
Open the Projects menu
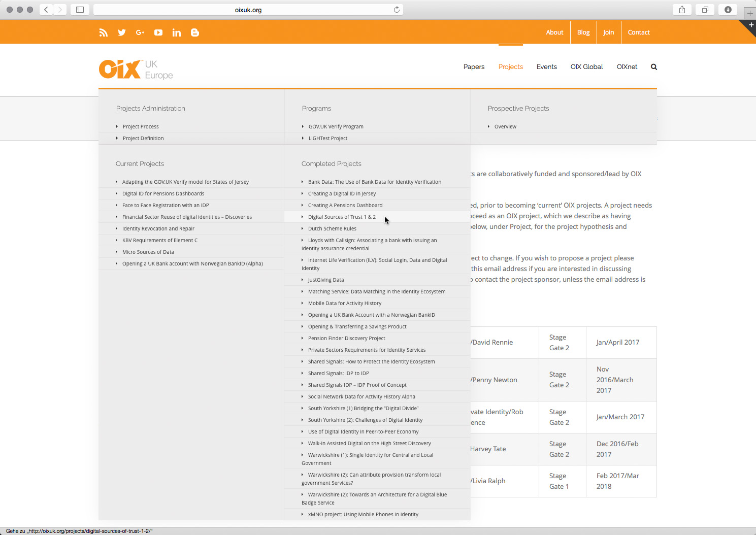[x=511, y=67]
